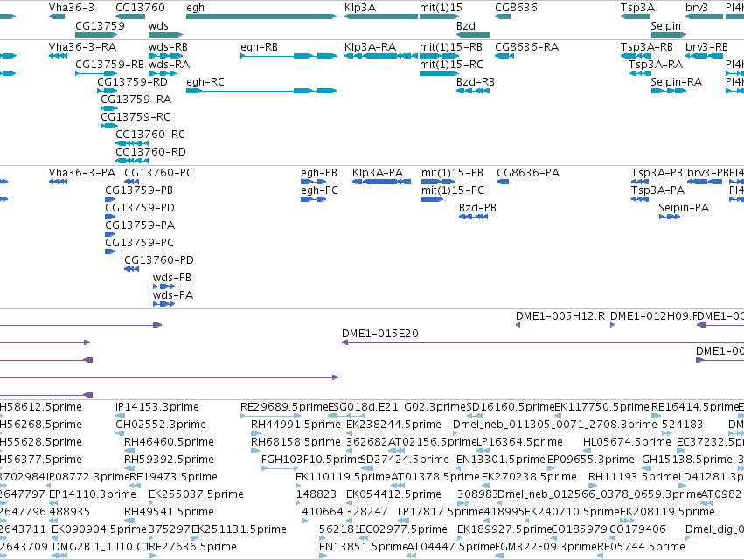Open the Tsp3A-RA transcript label
Screen dimensions: 744x560
click(x=656, y=64)
